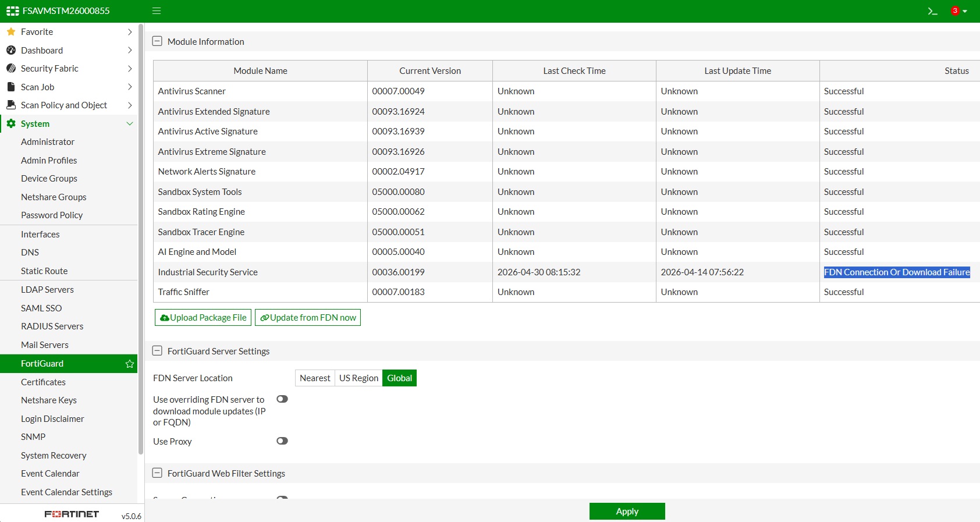Expand the Favorite menu chevron
The width and height of the screenshot is (980, 522).
[x=130, y=32]
